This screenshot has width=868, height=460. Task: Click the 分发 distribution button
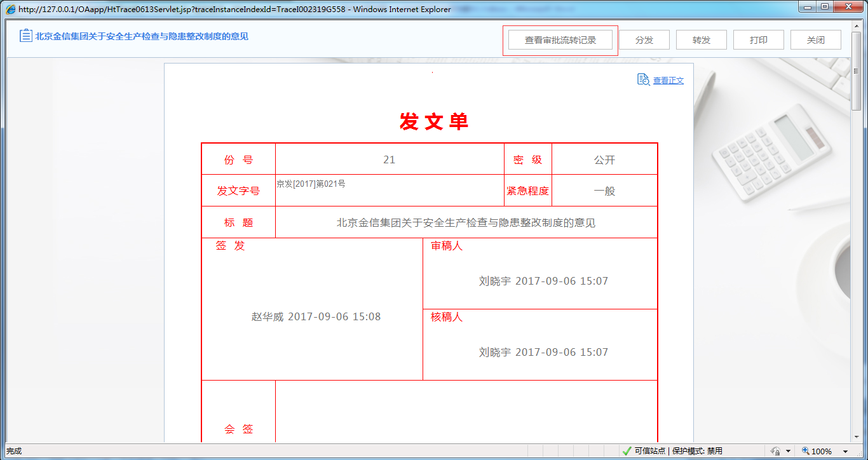click(644, 39)
